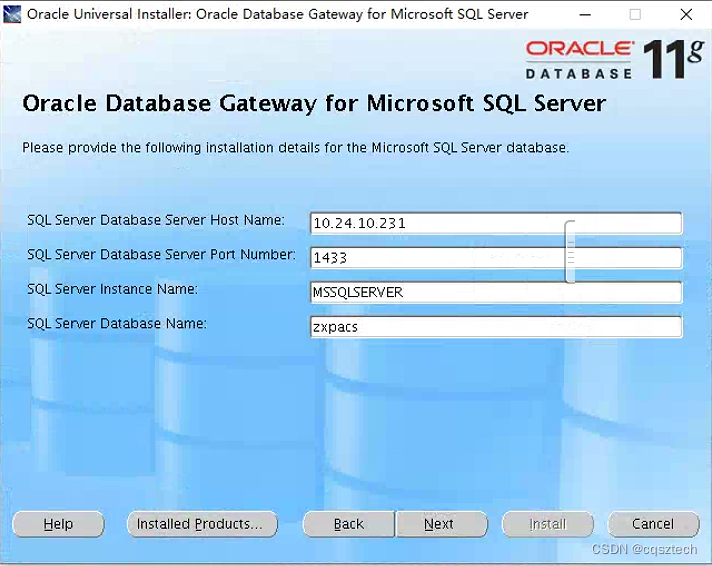
Task: Click the Oracle Universal Installer title bar icon
Action: coord(12,14)
